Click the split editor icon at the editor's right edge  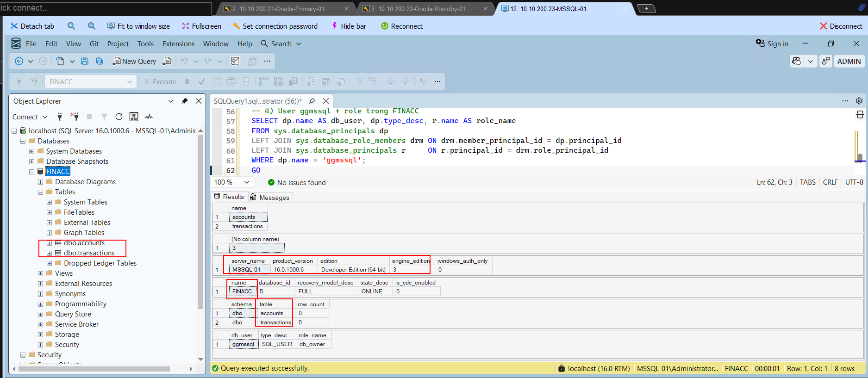[860, 114]
